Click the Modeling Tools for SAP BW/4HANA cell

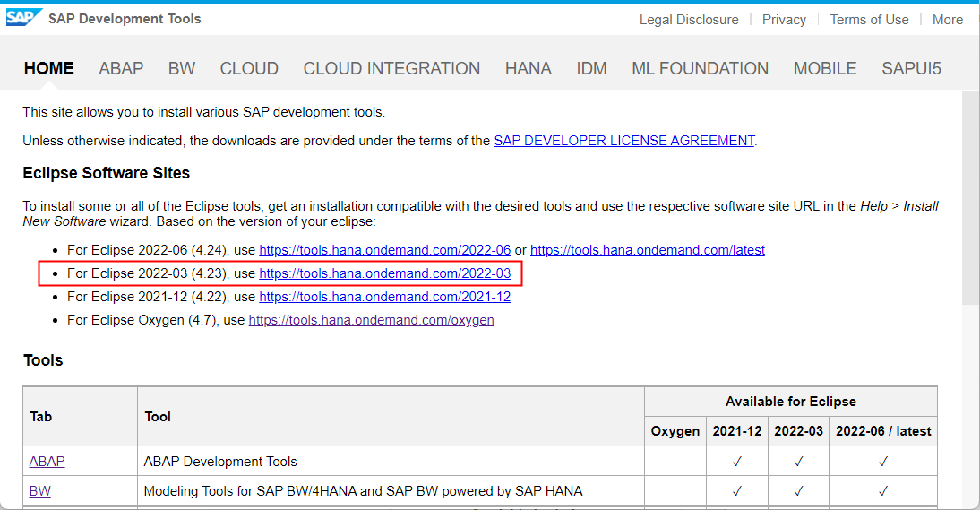pyautogui.click(x=391, y=491)
